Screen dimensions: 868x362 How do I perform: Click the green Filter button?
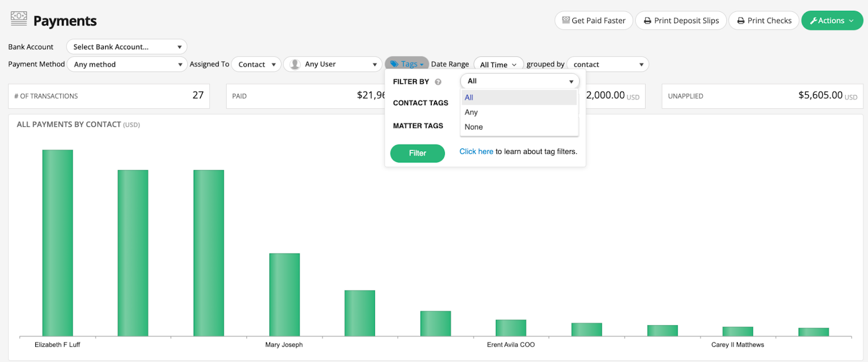click(x=417, y=153)
